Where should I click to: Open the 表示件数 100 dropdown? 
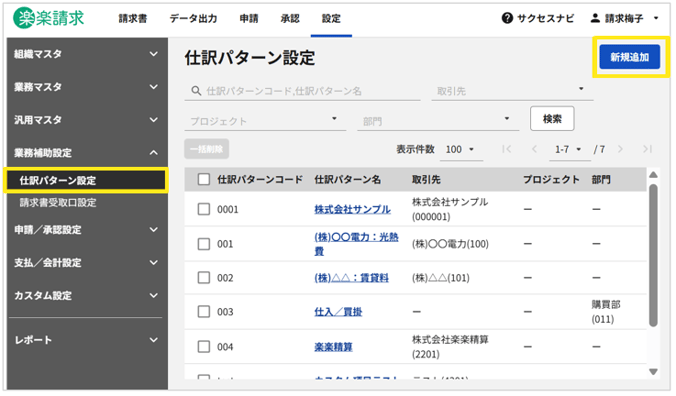[460, 150]
